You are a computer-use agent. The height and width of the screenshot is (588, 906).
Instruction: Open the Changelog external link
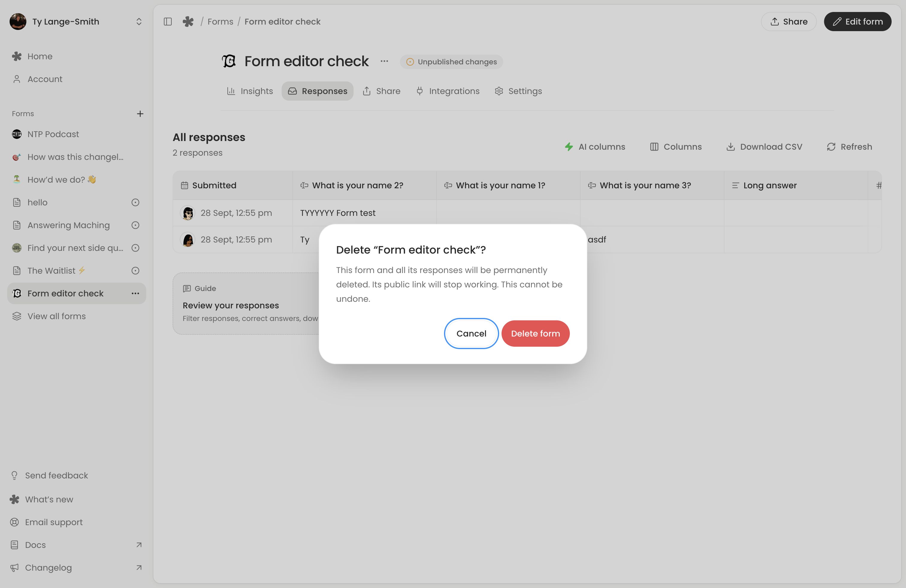(76, 568)
